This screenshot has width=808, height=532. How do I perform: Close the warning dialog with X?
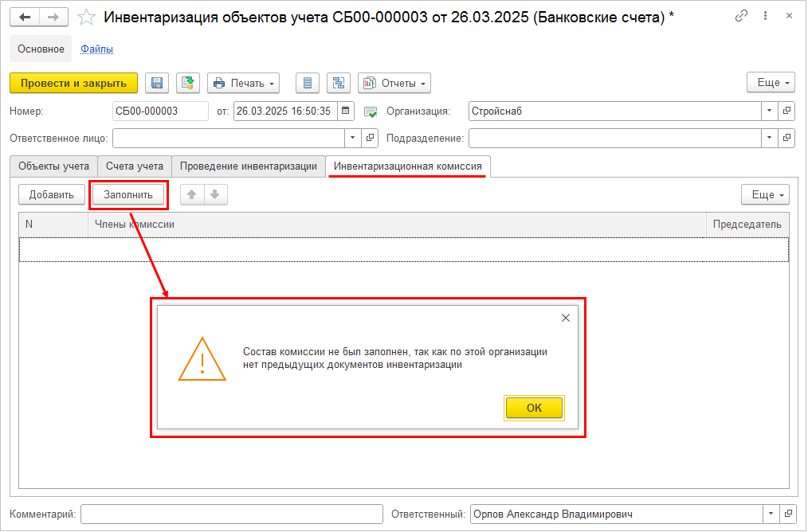click(566, 318)
